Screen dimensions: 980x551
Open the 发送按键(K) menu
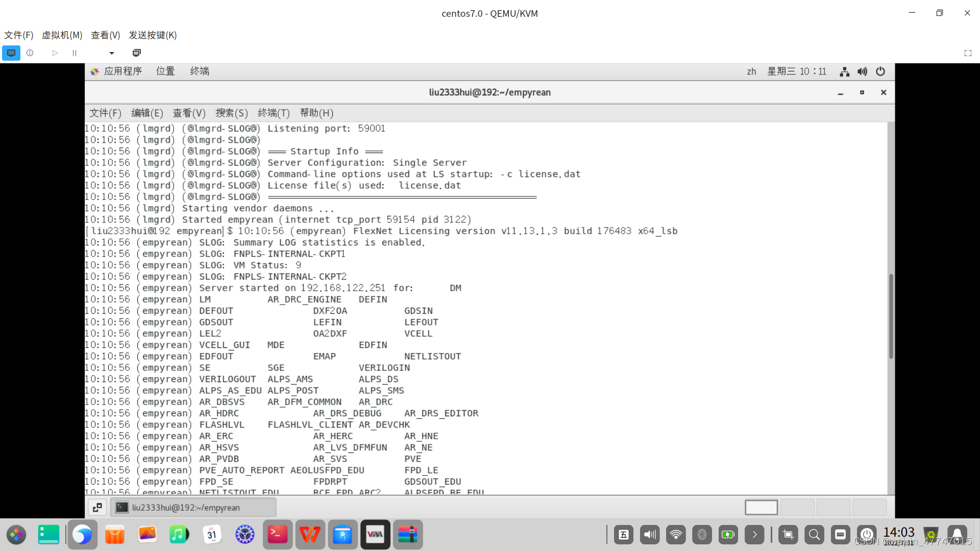click(x=153, y=35)
